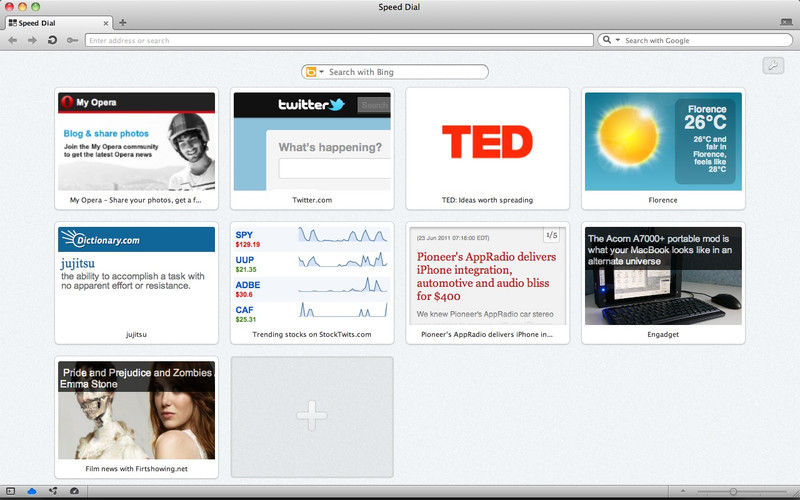
Task: Open the Florence weather speed dial
Action: click(x=663, y=148)
